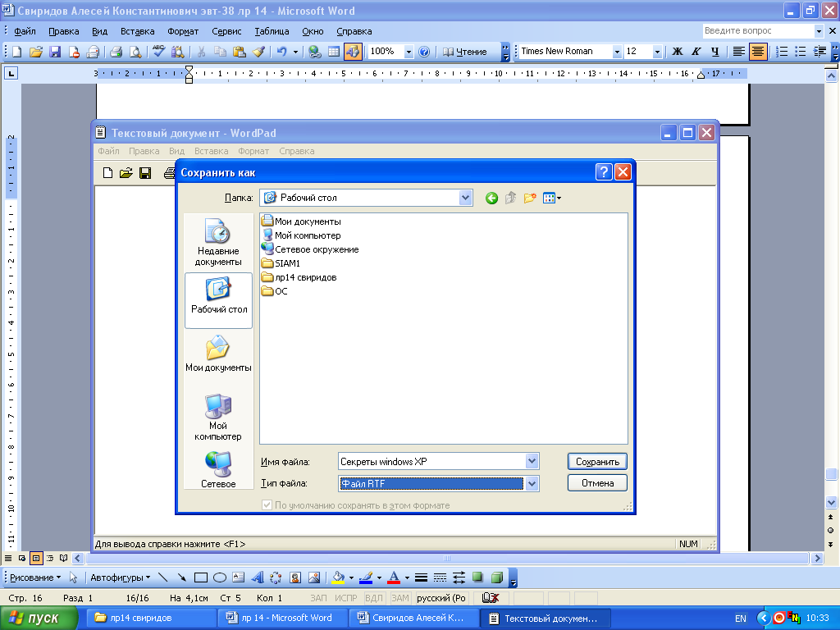Open Word Формат menu
The height and width of the screenshot is (630, 840).
[183, 31]
